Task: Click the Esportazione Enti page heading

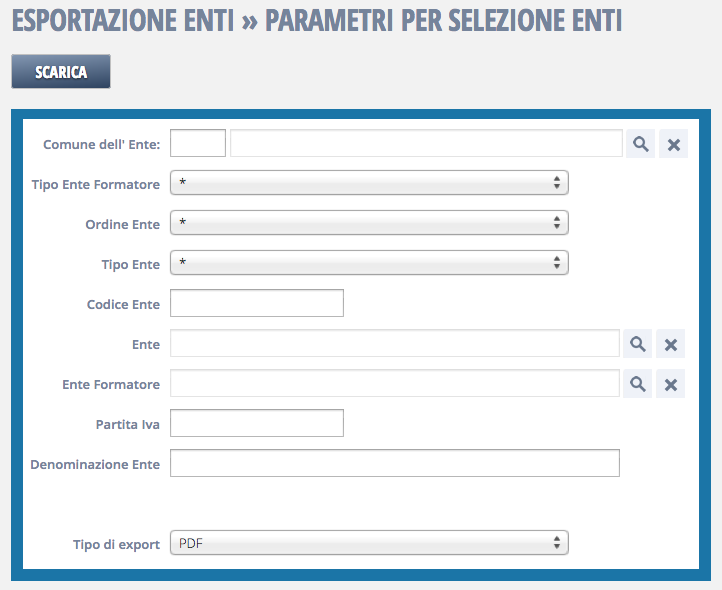Action: point(316,21)
